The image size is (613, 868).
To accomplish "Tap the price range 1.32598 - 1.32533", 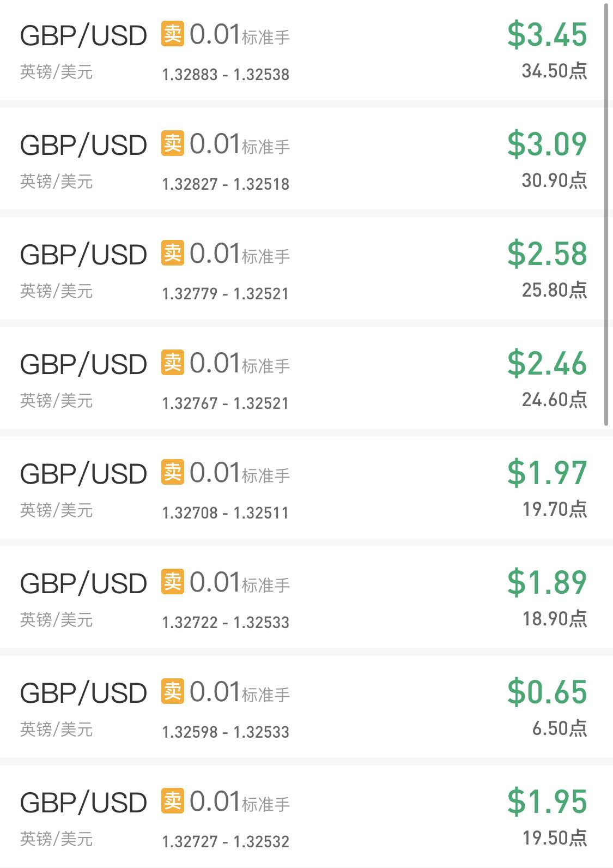I will [x=226, y=732].
